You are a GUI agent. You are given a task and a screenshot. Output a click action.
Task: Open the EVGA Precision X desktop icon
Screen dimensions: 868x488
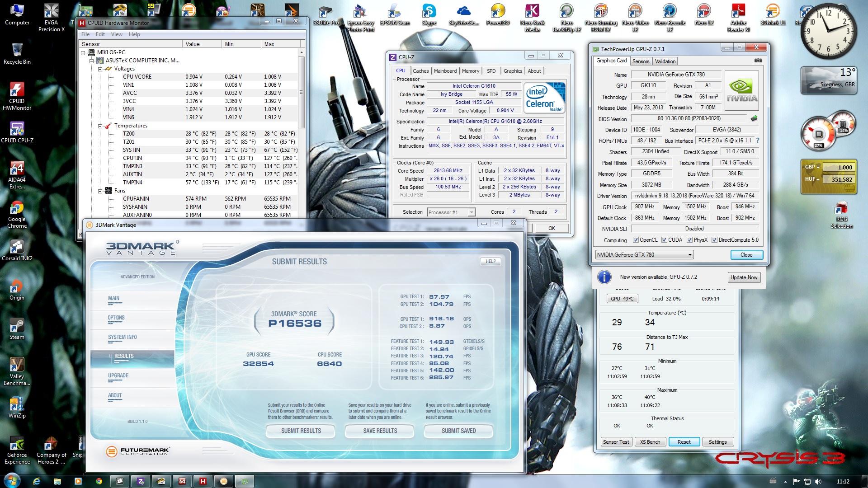[51, 18]
